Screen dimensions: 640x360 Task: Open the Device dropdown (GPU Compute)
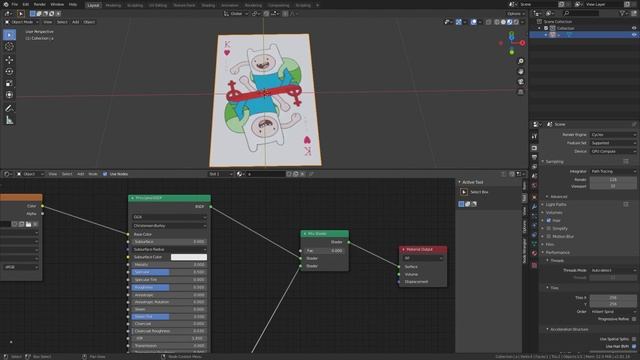613,151
